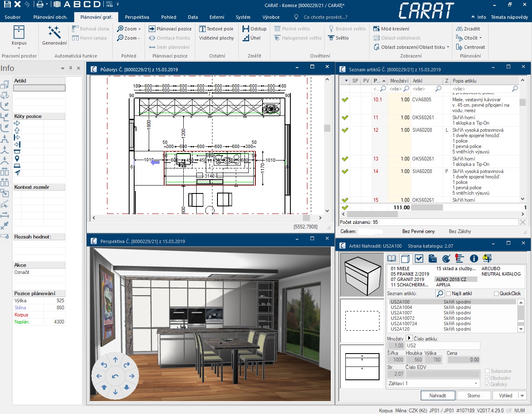Click Zoom - in the Pohled group

(x=128, y=38)
